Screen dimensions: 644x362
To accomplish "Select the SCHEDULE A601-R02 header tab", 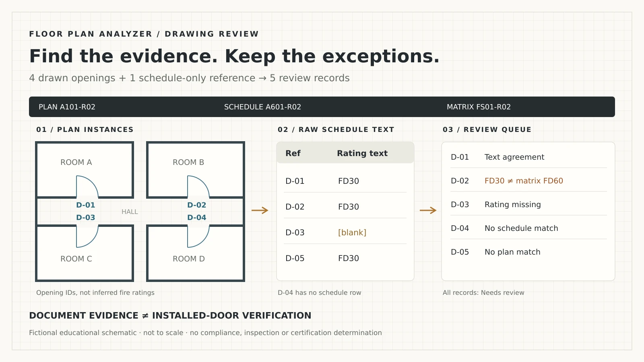I will point(262,107).
